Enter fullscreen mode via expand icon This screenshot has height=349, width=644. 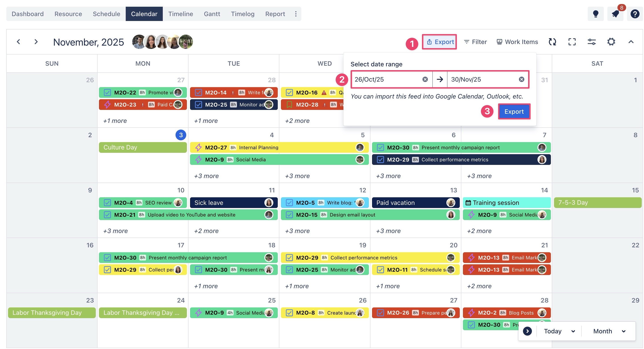(572, 42)
